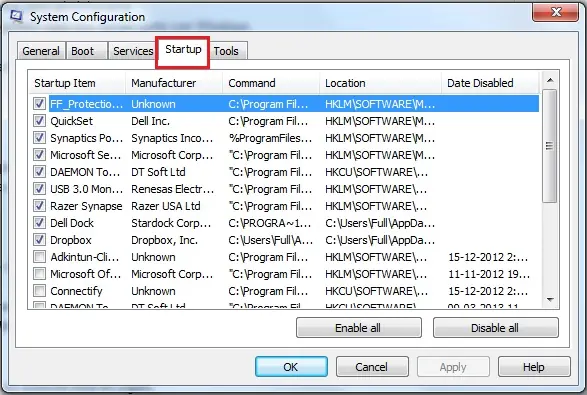Image resolution: width=587 pixels, height=395 pixels.
Task: Click command cell C:\PROGRA~1...
Action: [x=270, y=223]
